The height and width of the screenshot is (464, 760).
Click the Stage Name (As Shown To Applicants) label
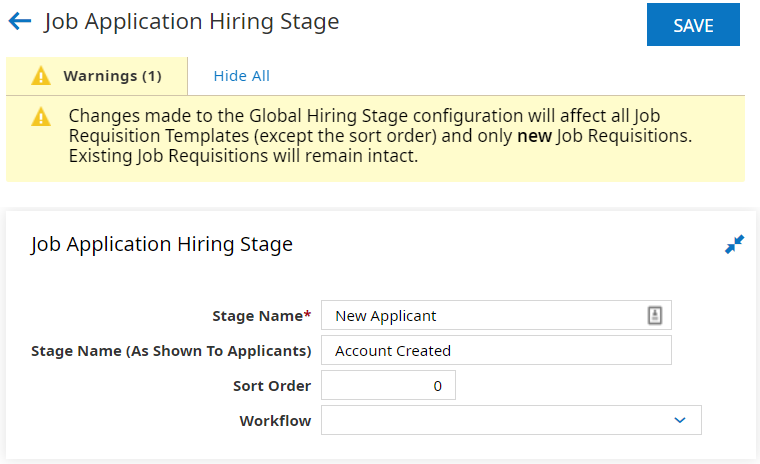[171, 351]
